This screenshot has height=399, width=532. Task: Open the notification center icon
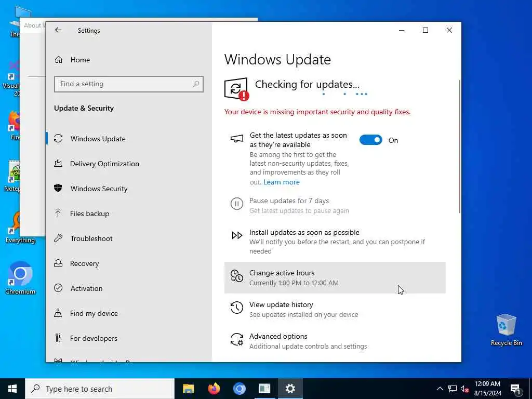tap(515, 389)
